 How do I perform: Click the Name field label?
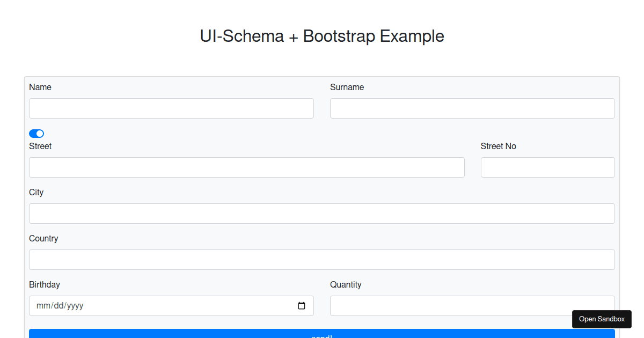40,87
